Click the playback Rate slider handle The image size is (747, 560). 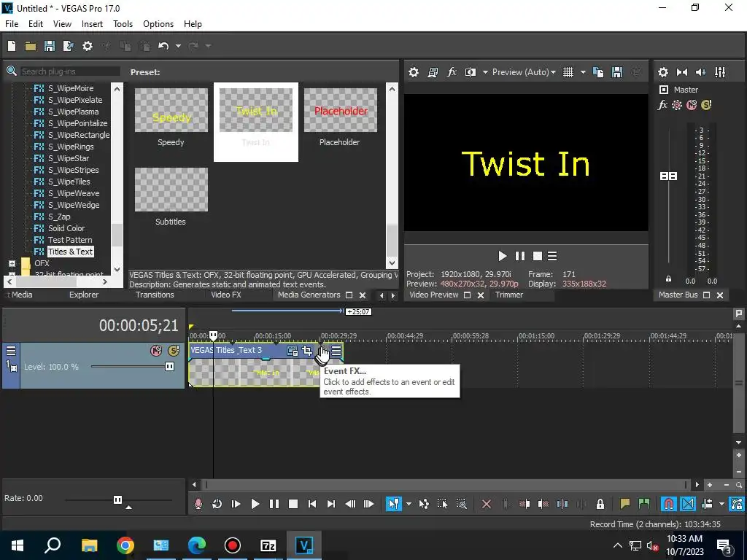click(x=117, y=499)
